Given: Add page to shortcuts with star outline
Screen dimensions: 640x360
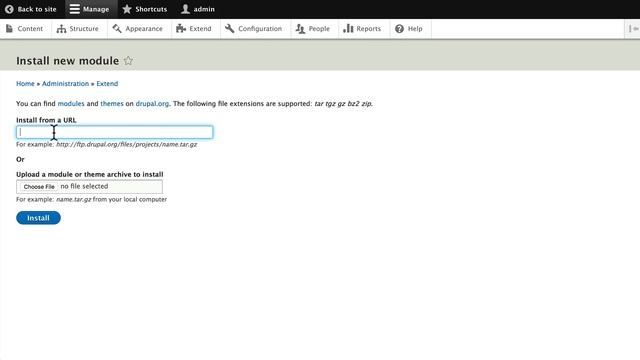Looking at the screenshot, I should click(x=128, y=61).
